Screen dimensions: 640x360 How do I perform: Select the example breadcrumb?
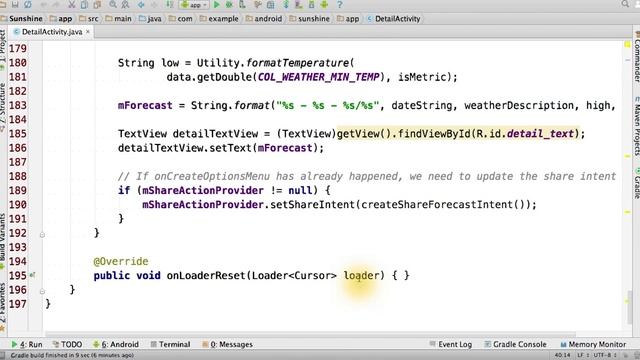tap(219, 19)
